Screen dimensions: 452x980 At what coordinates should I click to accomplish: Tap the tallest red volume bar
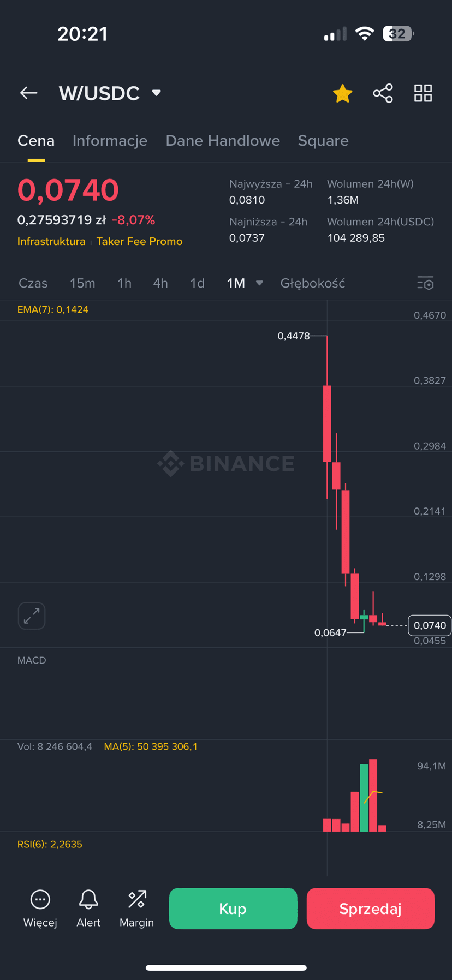click(x=373, y=795)
